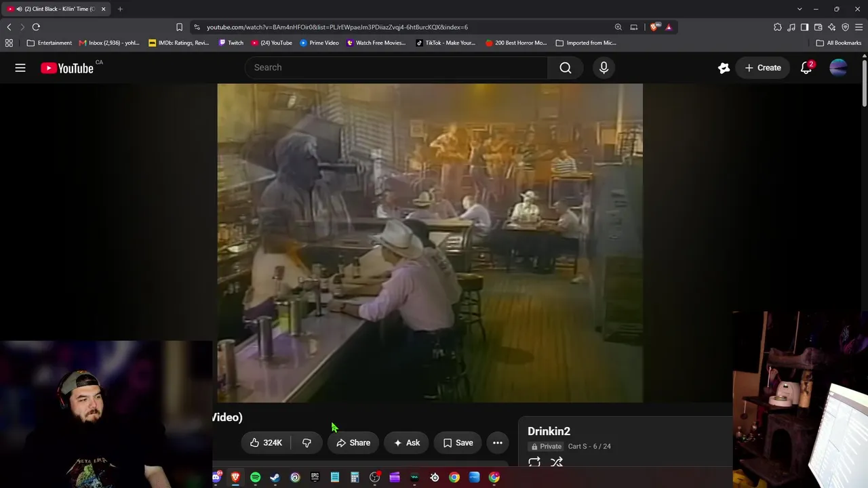
Task: Open Brave Leo AI sparkle icon
Action: click(832, 27)
